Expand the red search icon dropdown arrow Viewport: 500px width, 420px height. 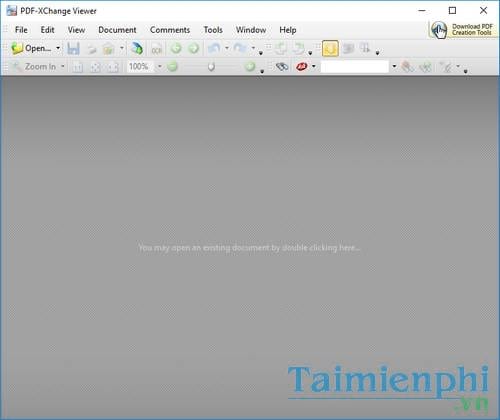tap(314, 67)
